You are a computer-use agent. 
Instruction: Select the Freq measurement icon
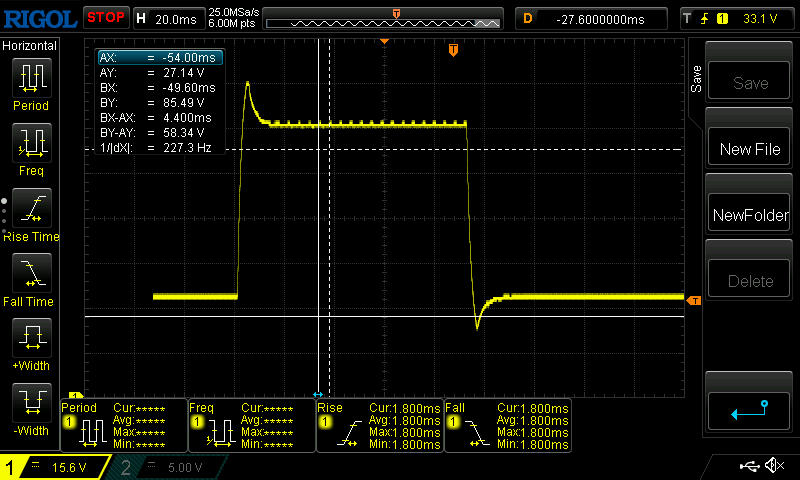click(x=32, y=143)
